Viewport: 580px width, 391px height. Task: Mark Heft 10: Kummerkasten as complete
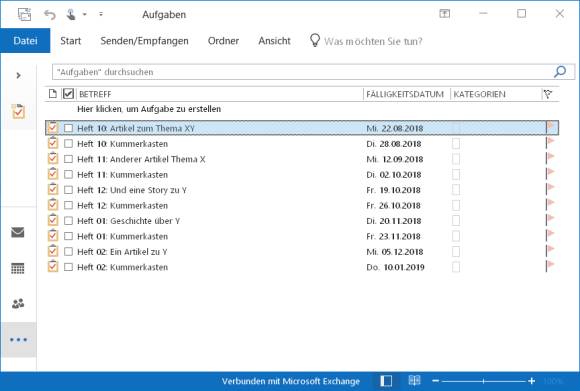click(x=68, y=144)
